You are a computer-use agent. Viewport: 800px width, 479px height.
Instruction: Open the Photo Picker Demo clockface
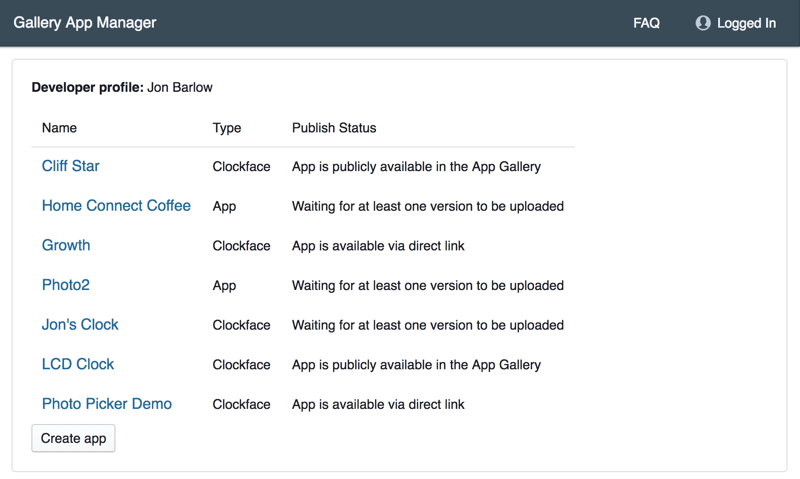[x=107, y=404]
